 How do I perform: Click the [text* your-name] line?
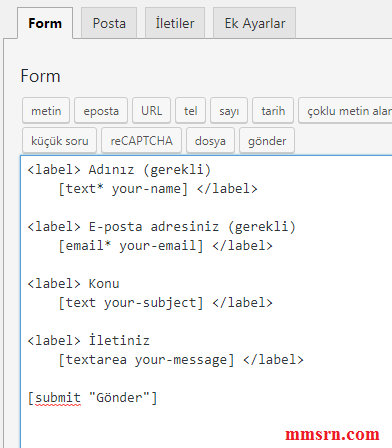(x=158, y=189)
